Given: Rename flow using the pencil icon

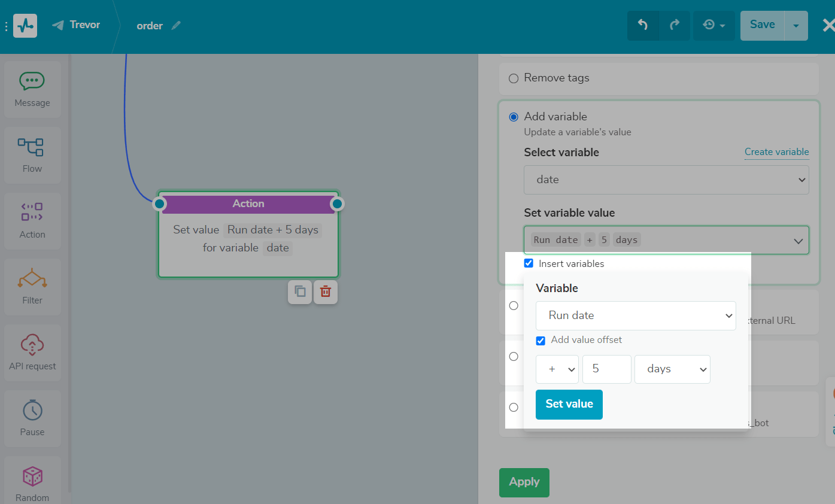Looking at the screenshot, I should pos(175,26).
